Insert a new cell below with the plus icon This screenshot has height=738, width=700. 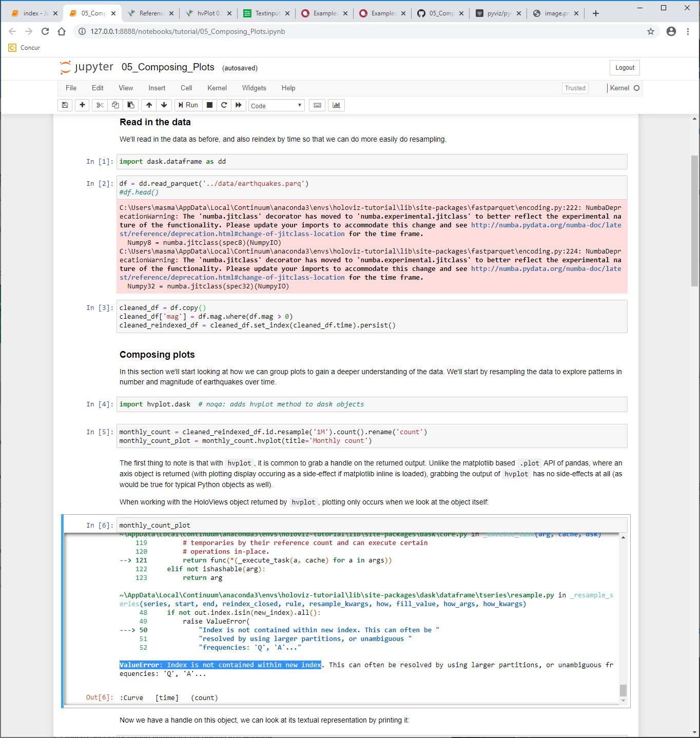point(82,105)
